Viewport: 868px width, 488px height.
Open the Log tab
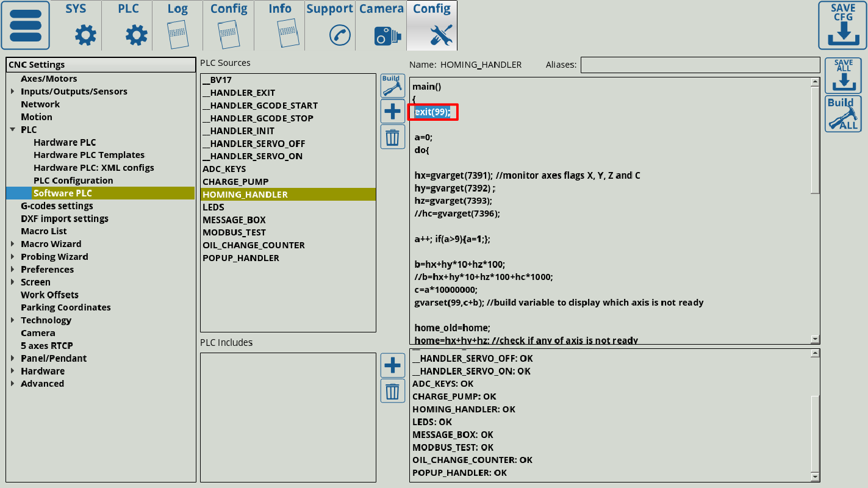178,25
